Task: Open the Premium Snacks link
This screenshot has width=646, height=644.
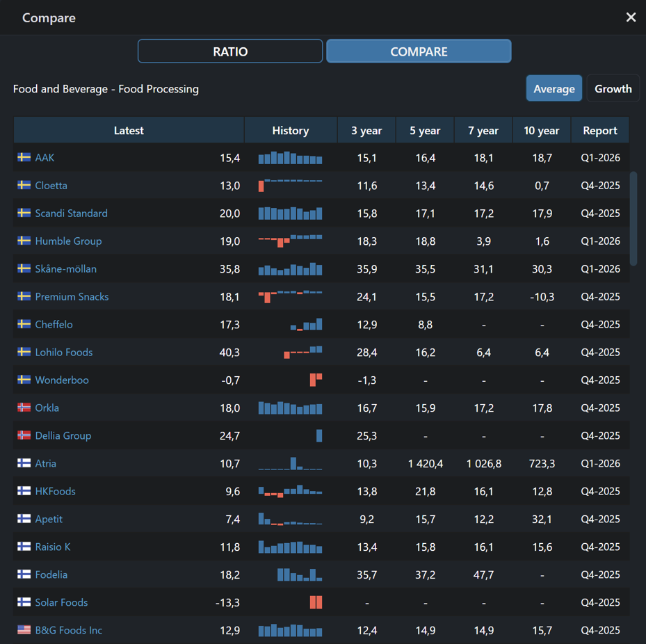Action: 72,297
